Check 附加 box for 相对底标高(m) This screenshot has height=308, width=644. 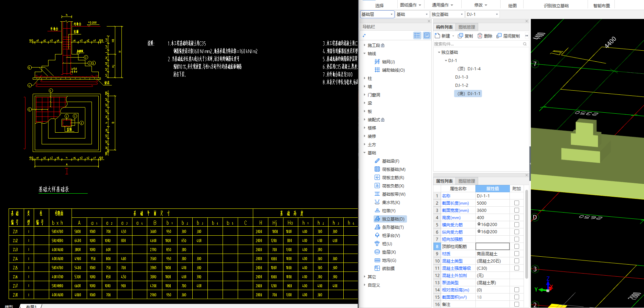click(x=517, y=290)
